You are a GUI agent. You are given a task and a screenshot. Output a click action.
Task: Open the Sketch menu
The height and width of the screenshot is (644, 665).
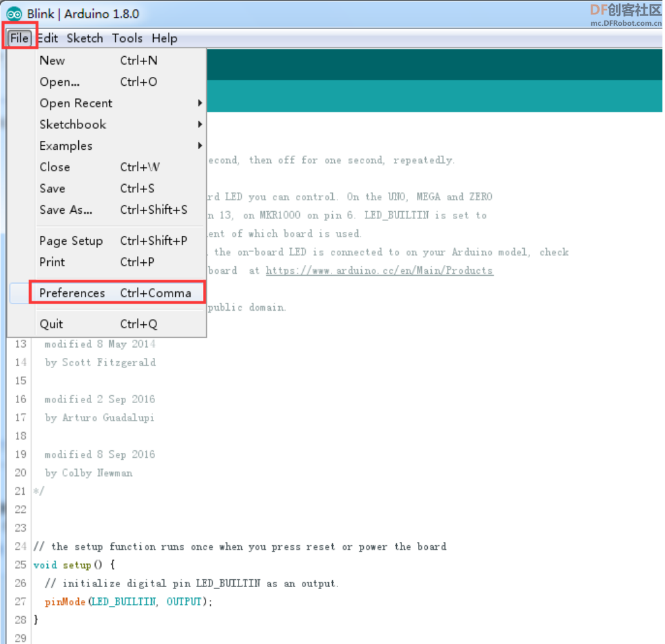(85, 38)
